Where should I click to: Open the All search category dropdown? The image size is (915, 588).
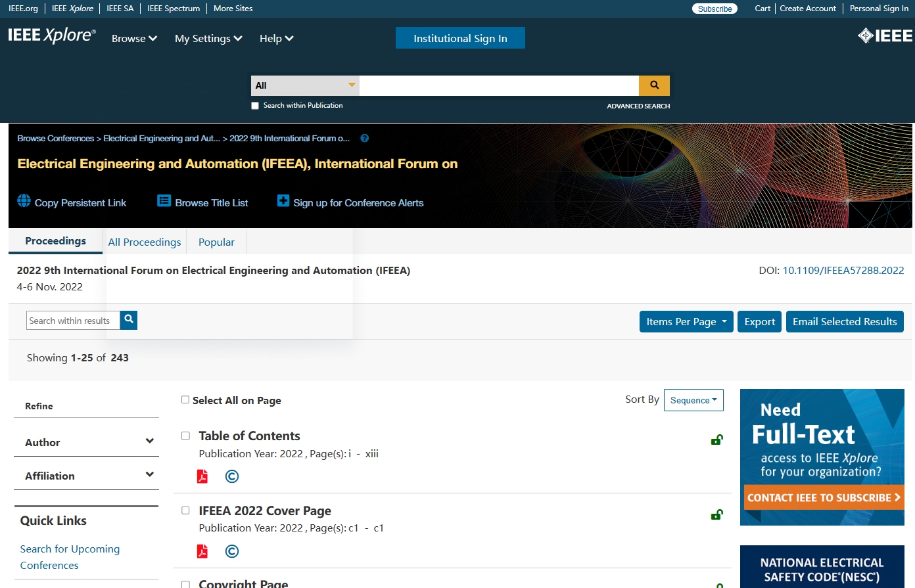pyautogui.click(x=305, y=85)
